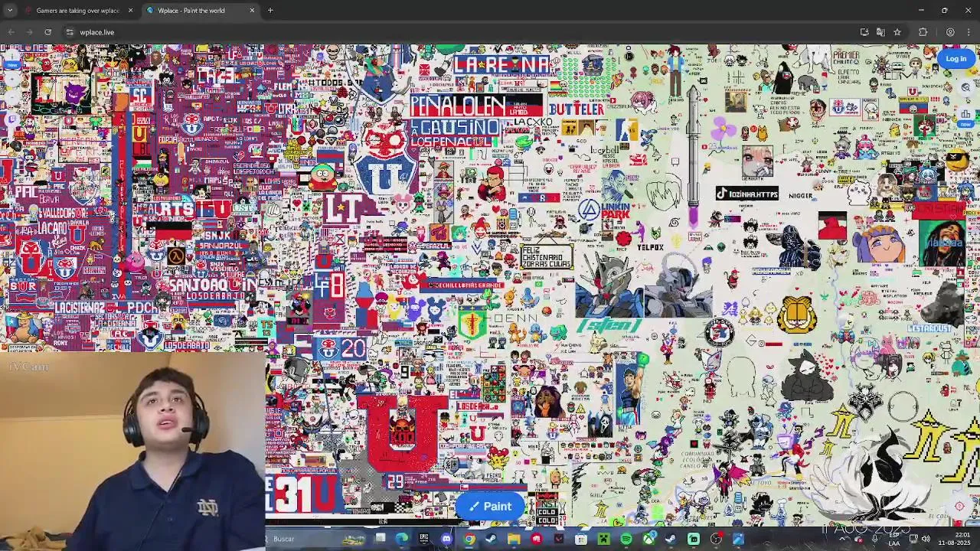Open the Chrome three-dot menu
This screenshot has width=980, height=551.
(x=969, y=32)
